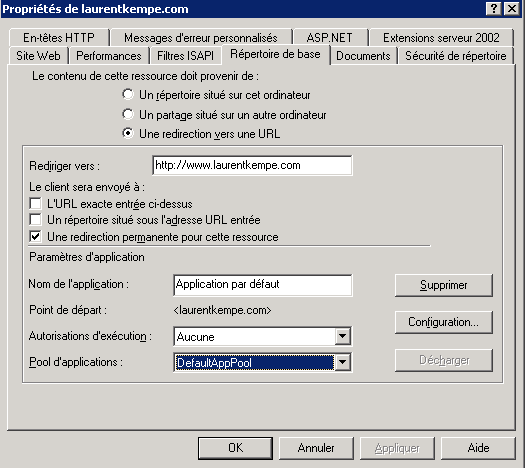
Task: Open the ASP.NET tab
Action: [330, 37]
